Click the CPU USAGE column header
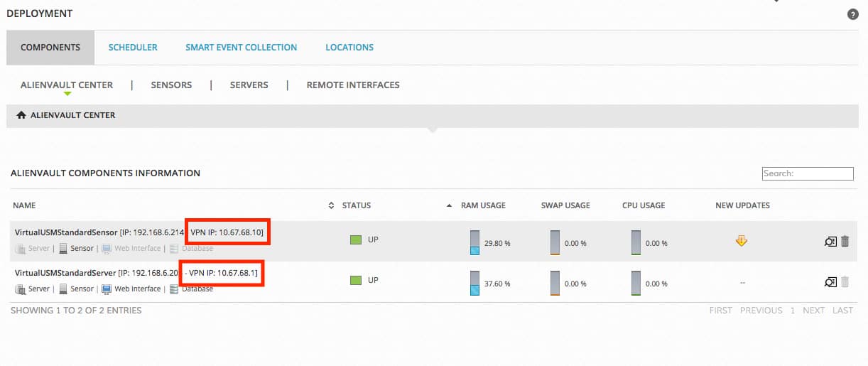Viewport: 868px width, 366px height. pos(644,205)
